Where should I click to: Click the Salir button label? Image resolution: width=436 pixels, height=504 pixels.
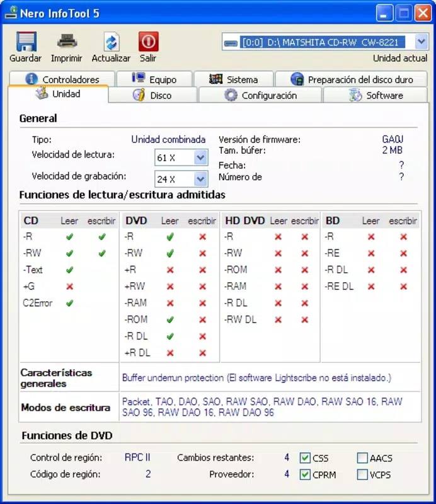(148, 58)
